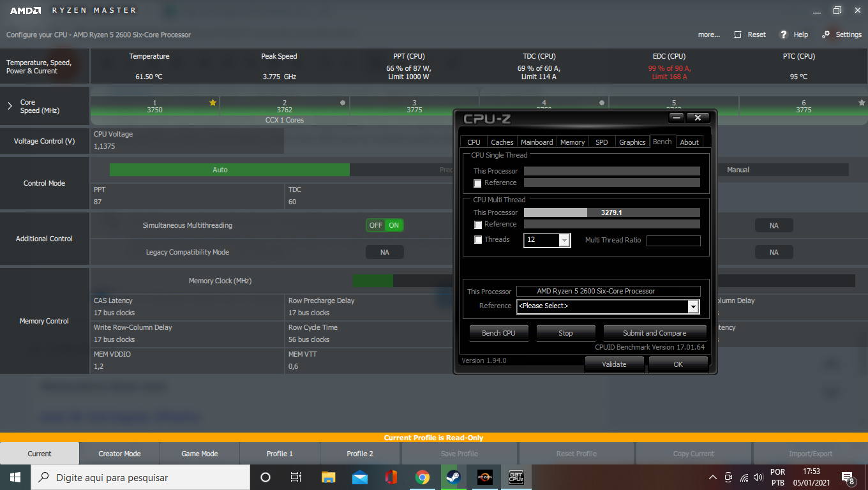Click Import/Export button
Image resolution: width=868 pixels, height=490 pixels.
811,454
